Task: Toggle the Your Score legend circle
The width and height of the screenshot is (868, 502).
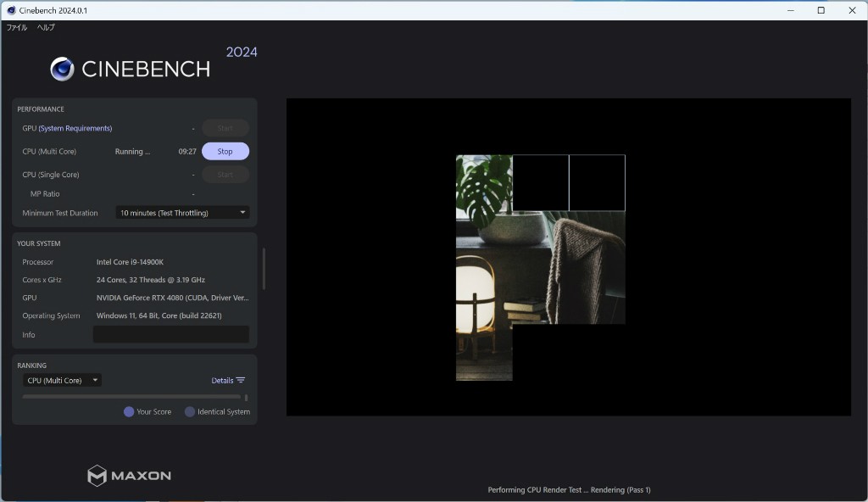Action: click(x=129, y=412)
